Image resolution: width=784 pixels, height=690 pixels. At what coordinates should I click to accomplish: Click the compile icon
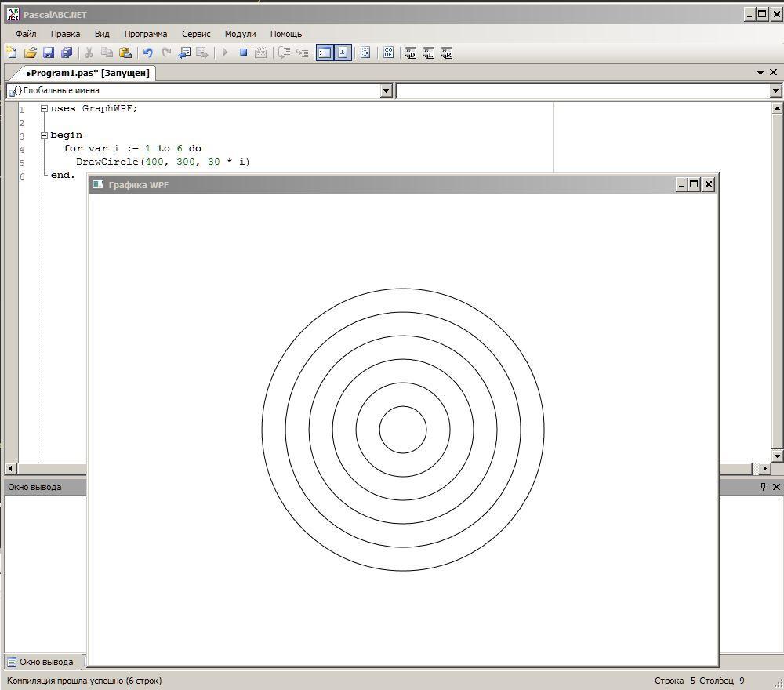coord(261,53)
